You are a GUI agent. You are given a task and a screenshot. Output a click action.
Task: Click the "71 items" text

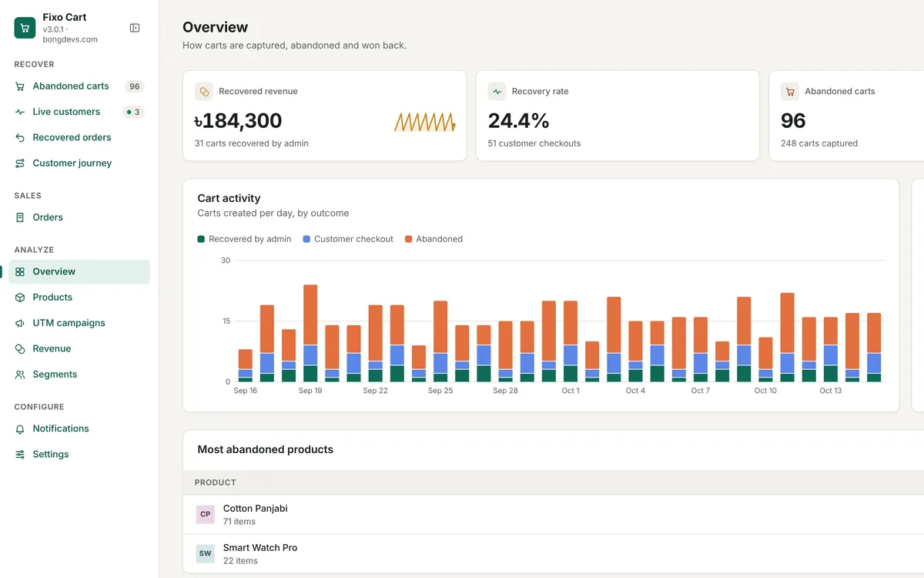[239, 522]
